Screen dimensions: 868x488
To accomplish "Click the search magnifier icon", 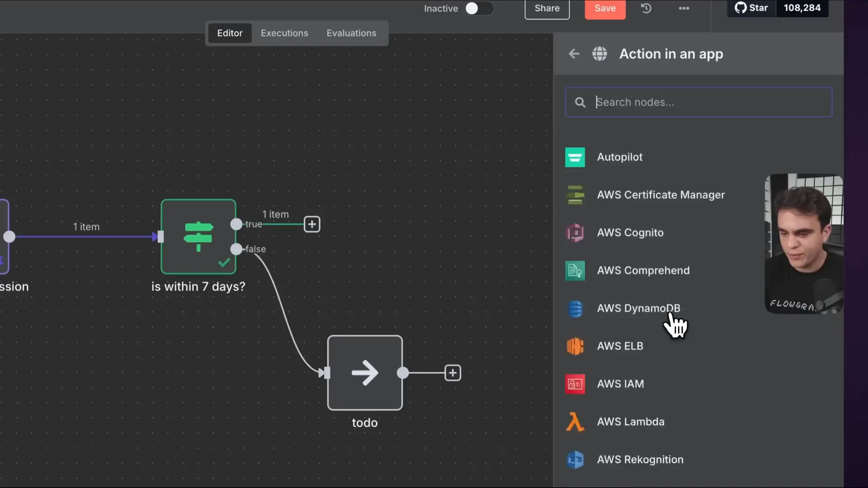I will (580, 103).
